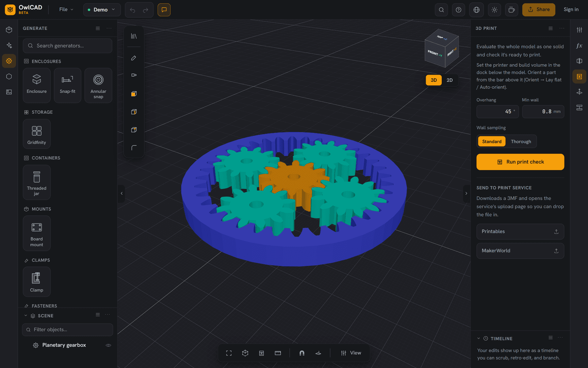Open the sparkle AI panel in sidebar
The width and height of the screenshot is (588, 368).
click(x=9, y=45)
